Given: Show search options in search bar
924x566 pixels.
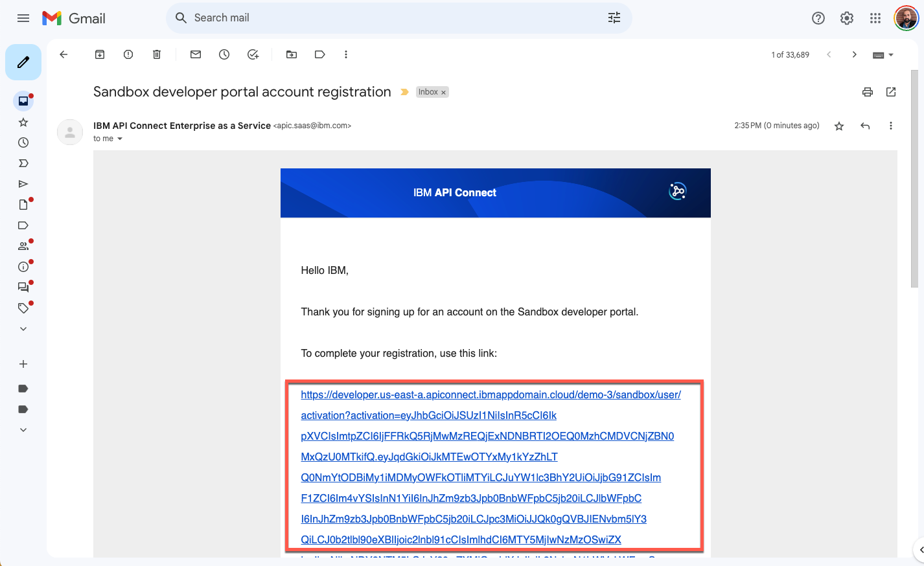Looking at the screenshot, I should tap(614, 18).
